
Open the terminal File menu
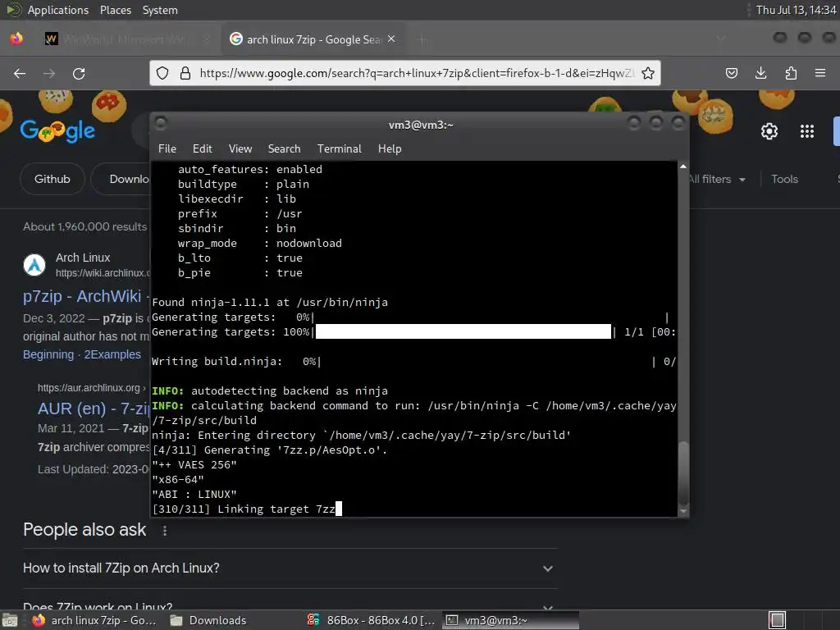(167, 149)
